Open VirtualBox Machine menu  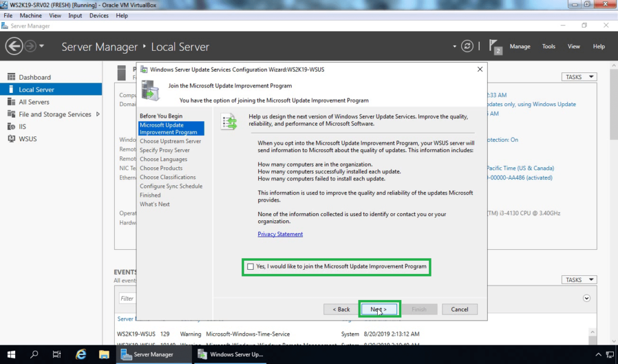tap(31, 15)
